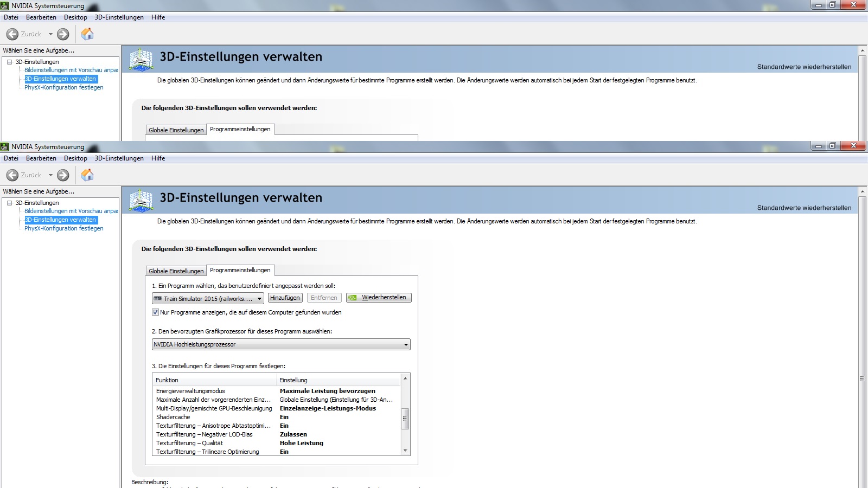Click the settings list scrollbar thumb
Viewport: 868px width, 488px height.
point(405,419)
